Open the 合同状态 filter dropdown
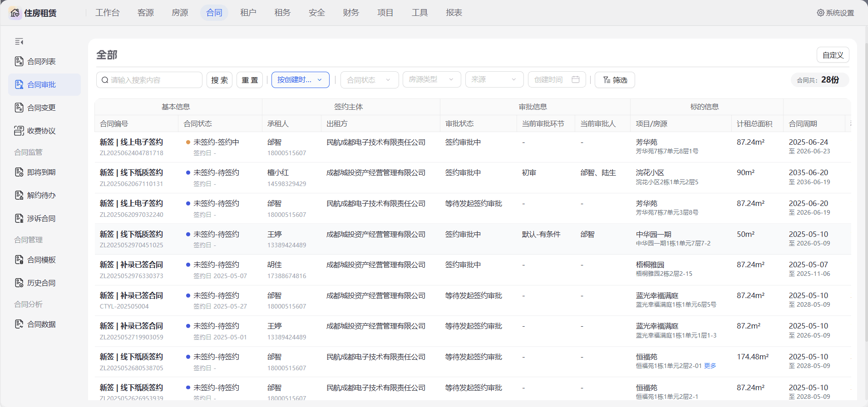 [370, 80]
